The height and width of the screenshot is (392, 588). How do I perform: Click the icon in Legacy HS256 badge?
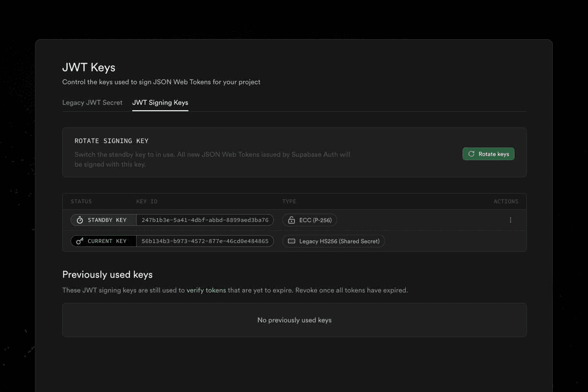pos(292,241)
